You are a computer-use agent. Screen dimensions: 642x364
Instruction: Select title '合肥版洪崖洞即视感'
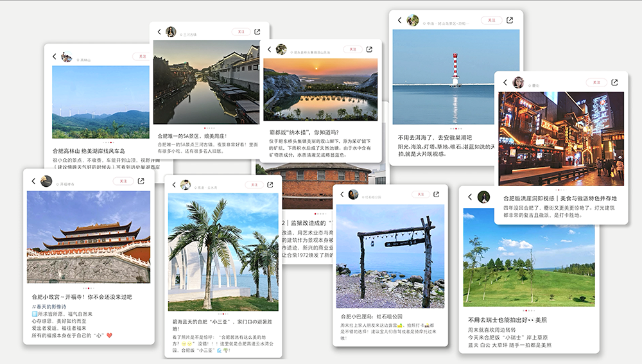coord(529,198)
